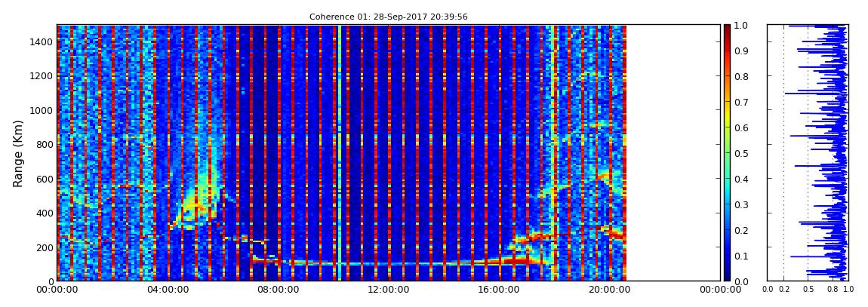Click the colorbar 0.7 tick label

point(740,103)
